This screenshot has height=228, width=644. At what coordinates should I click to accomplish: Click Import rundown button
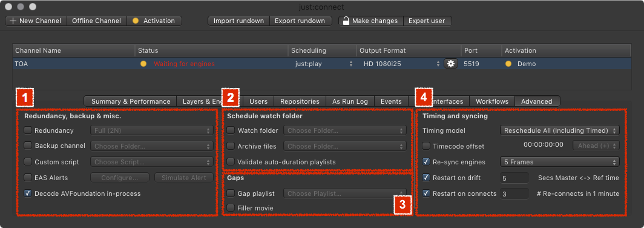[238, 21]
